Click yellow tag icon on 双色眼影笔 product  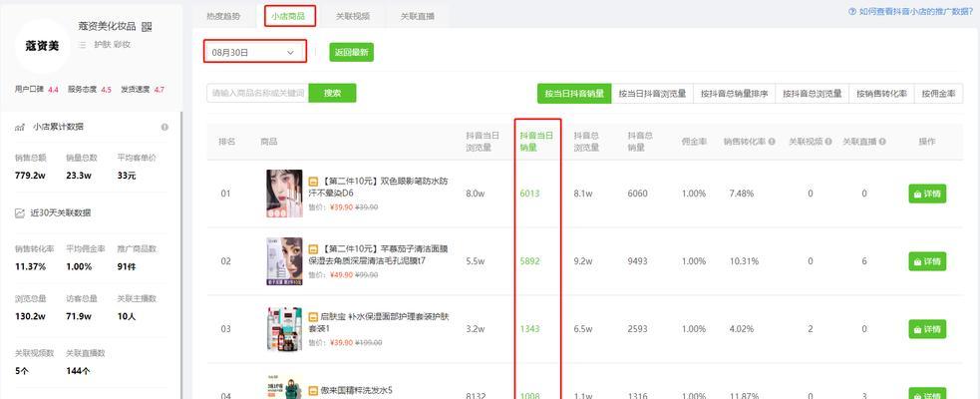pos(314,182)
